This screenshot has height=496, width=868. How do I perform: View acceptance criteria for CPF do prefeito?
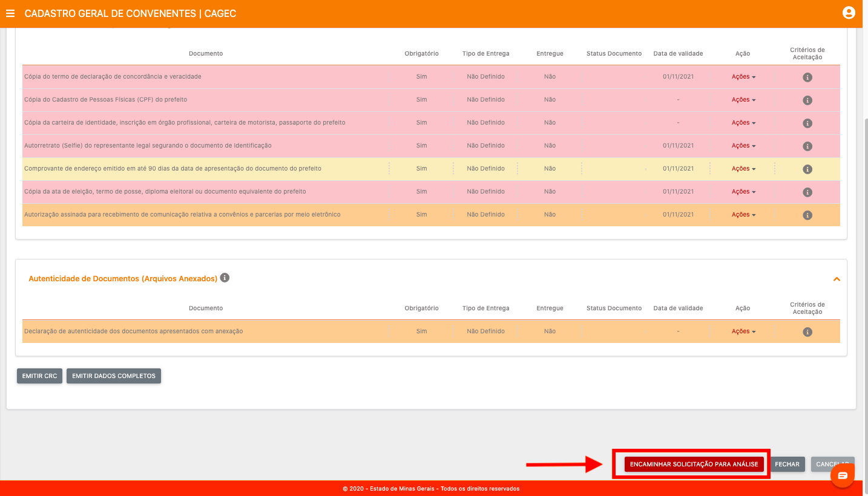point(807,100)
